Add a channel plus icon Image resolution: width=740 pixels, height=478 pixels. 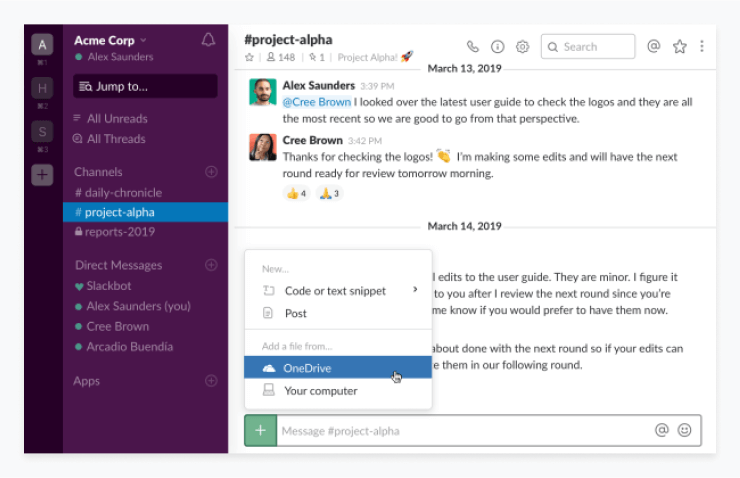click(x=211, y=172)
